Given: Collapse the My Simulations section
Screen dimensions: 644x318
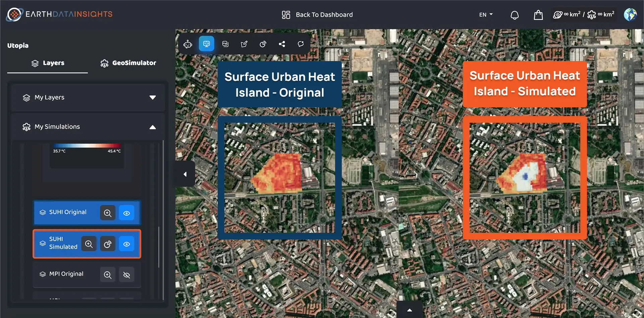Looking at the screenshot, I should [153, 127].
